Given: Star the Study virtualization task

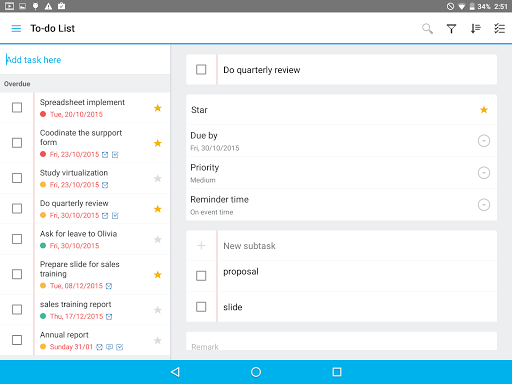Looking at the screenshot, I should (158, 178).
